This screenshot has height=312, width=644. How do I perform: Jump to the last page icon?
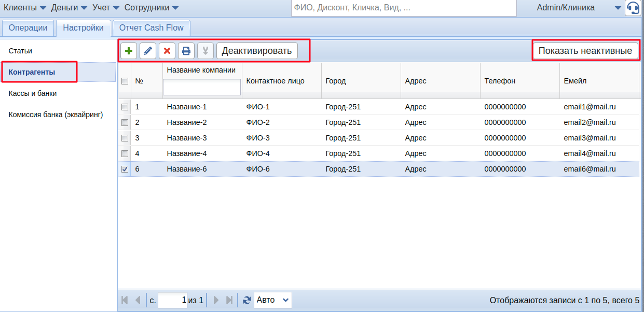pyautogui.click(x=229, y=300)
